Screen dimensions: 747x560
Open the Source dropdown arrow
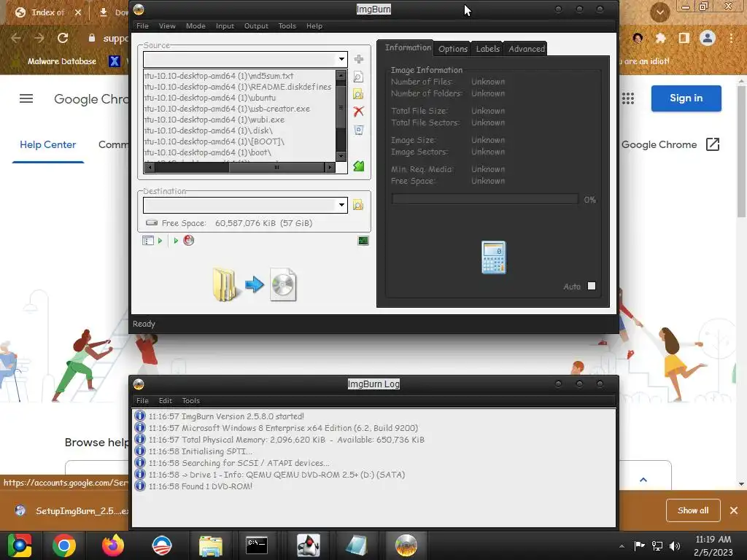(x=341, y=59)
